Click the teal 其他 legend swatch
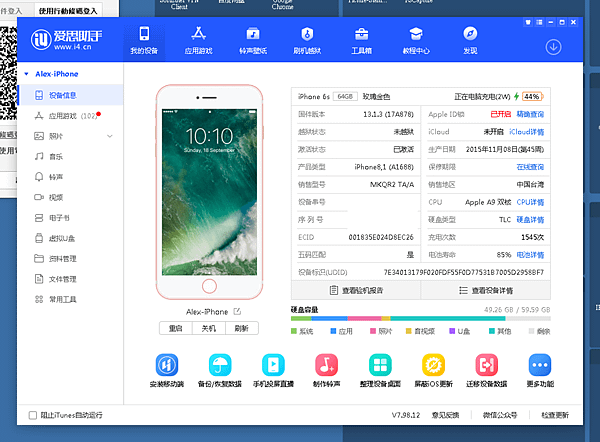Image resolution: width=600 pixels, height=442 pixels. click(x=492, y=331)
